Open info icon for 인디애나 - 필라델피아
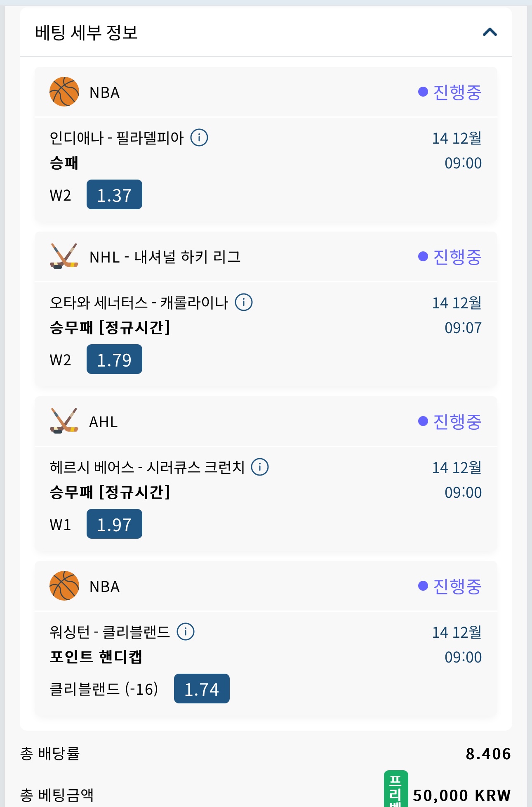Viewport: 532px width, 807px height. coord(199,137)
